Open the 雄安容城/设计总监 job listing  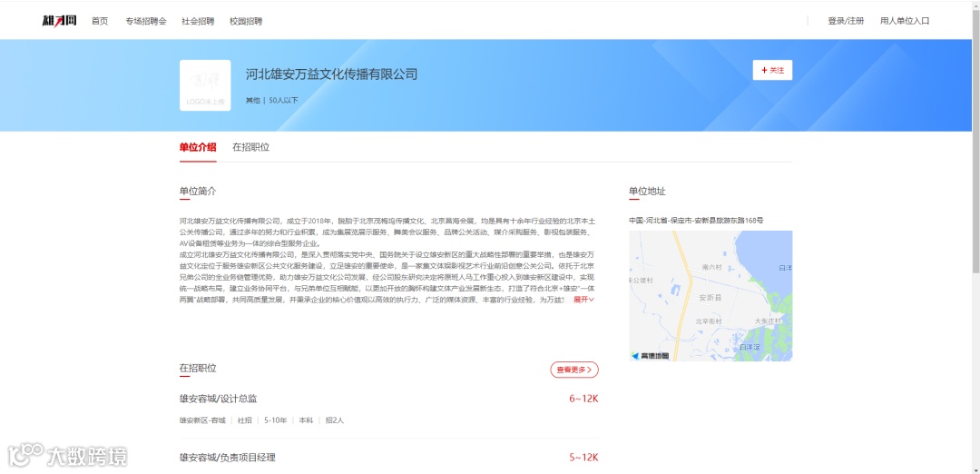tap(218, 399)
